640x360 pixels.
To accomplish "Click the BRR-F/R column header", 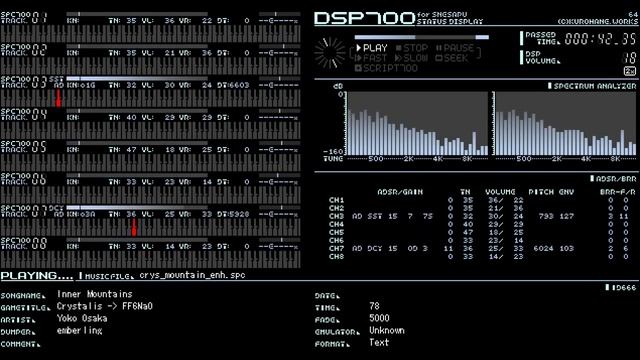I will (x=618, y=192).
